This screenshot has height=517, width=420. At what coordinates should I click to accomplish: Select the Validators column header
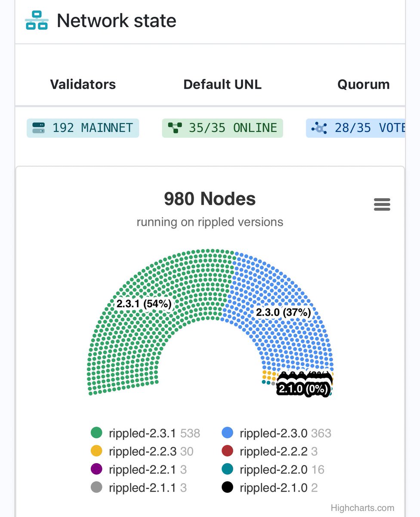coord(83,84)
